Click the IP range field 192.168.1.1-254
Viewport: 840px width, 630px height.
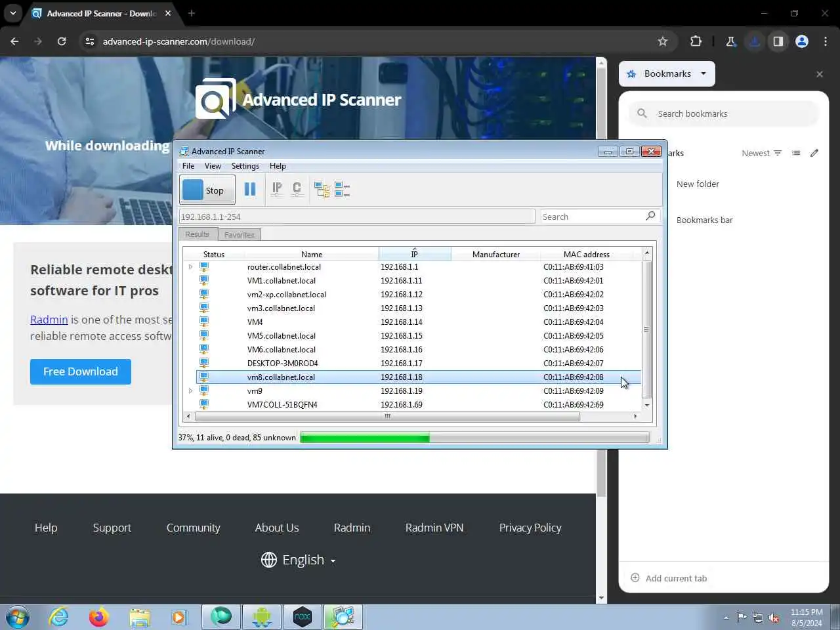click(x=357, y=217)
